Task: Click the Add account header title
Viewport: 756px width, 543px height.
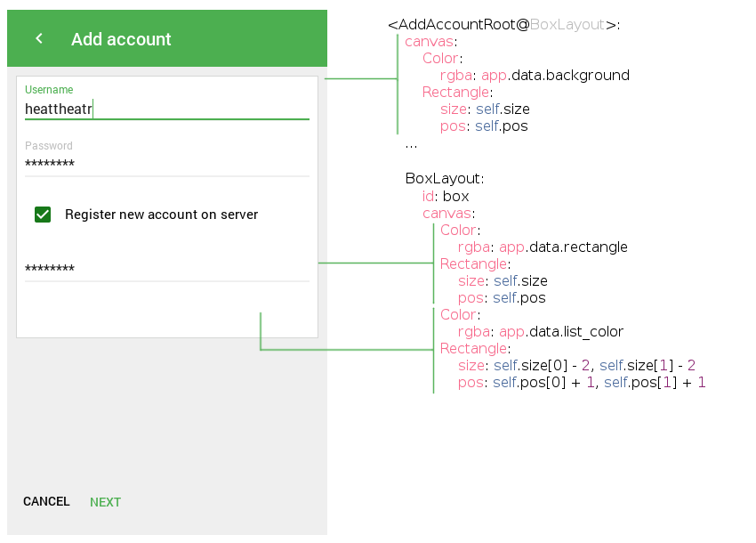Action: pos(121,39)
